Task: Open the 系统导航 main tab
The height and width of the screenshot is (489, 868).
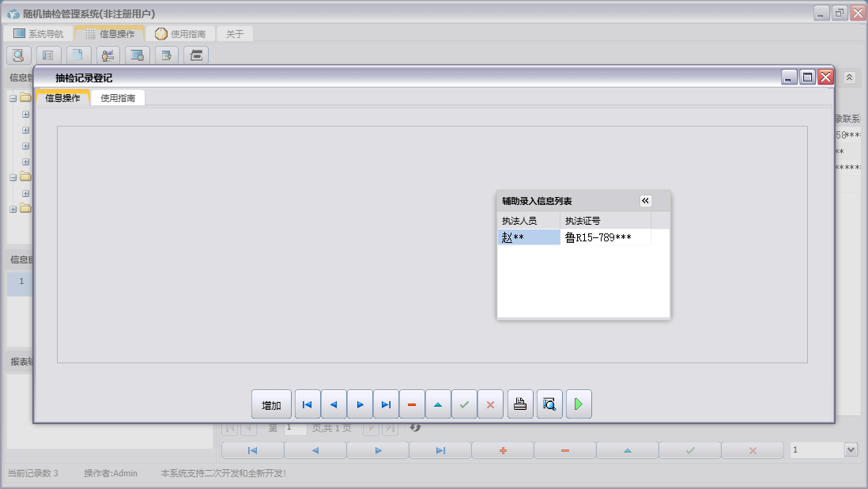Action: coord(38,34)
